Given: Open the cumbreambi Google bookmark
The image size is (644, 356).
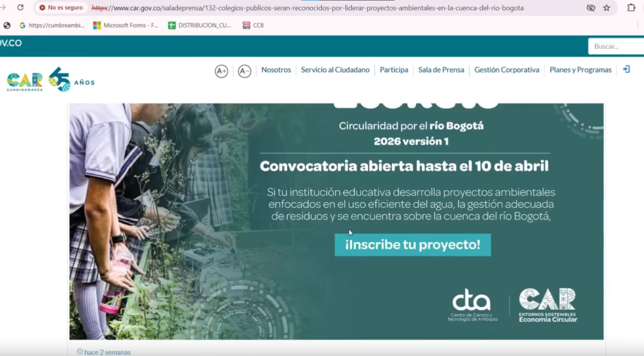Looking at the screenshot, I should pos(54,25).
